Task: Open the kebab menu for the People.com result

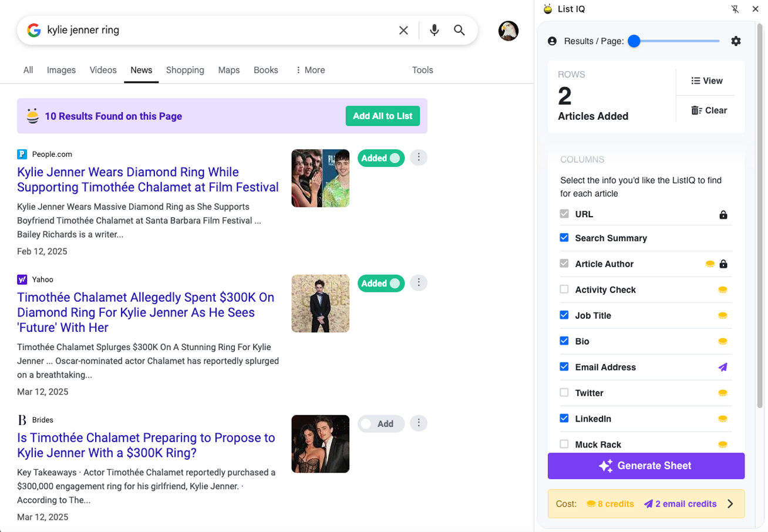Action: point(419,157)
